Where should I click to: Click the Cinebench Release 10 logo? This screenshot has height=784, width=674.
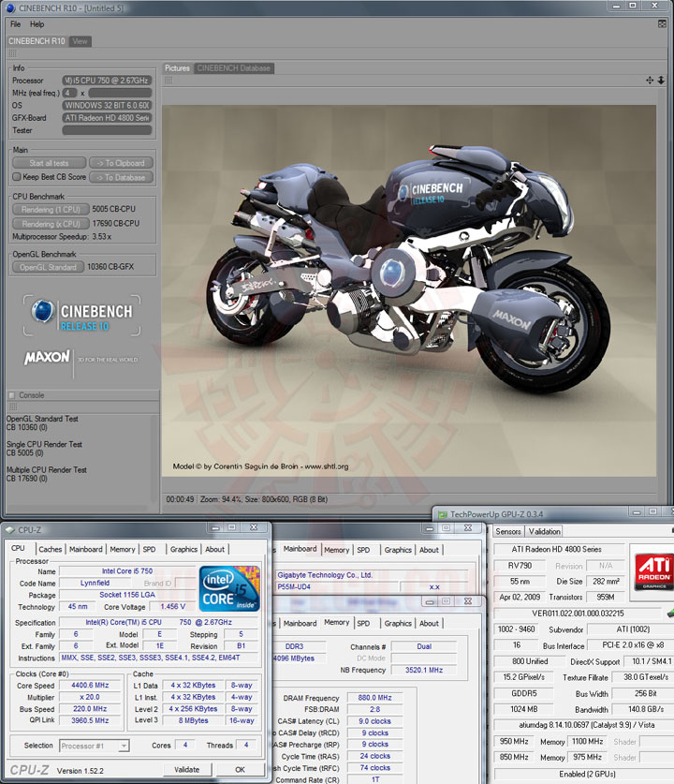click(x=82, y=315)
